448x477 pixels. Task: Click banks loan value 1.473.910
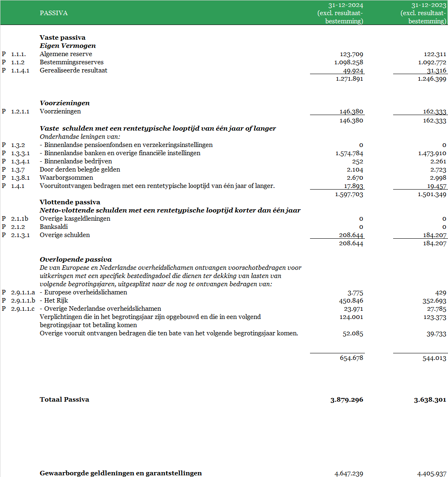pos(432,153)
